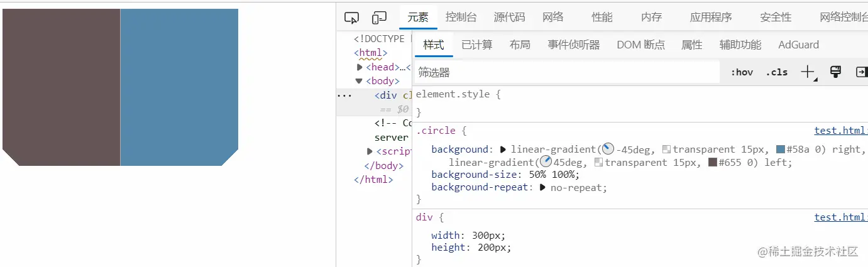Click the three-dots beside the div node
Screen dimensions: 868x267
pyautogui.click(x=344, y=95)
